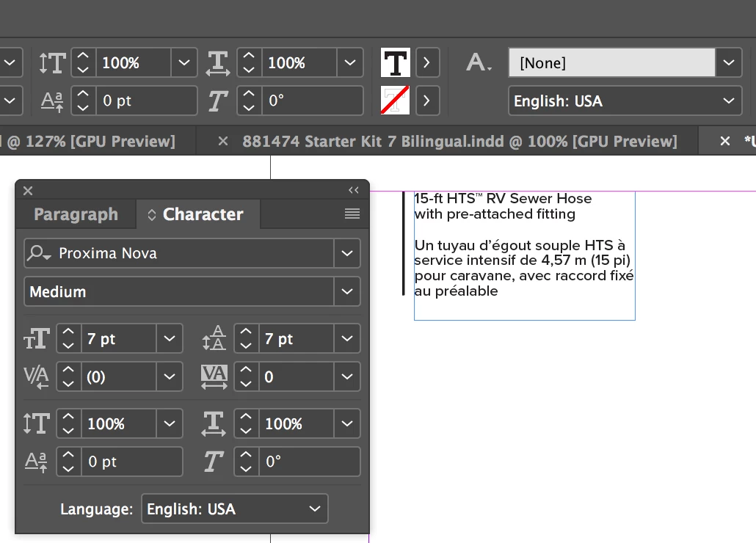Open the tracking dropdown arrow
Screen dimensions: 756x543
point(346,376)
